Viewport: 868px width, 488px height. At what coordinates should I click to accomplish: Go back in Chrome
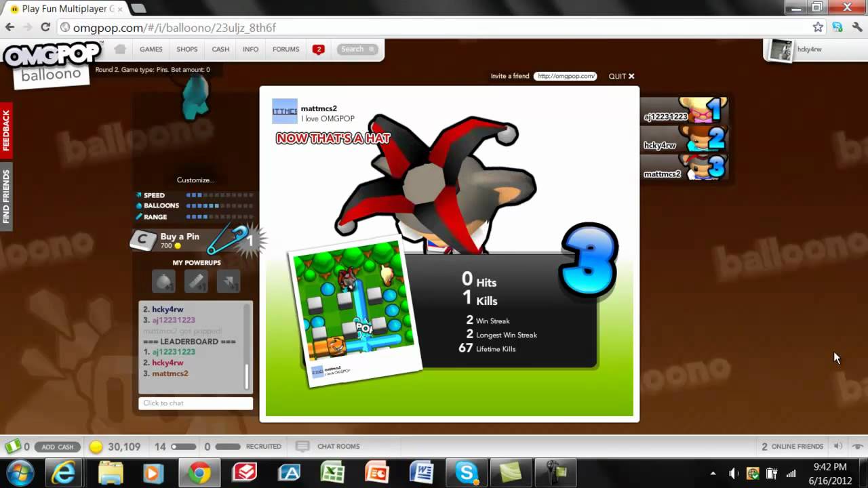[x=10, y=28]
